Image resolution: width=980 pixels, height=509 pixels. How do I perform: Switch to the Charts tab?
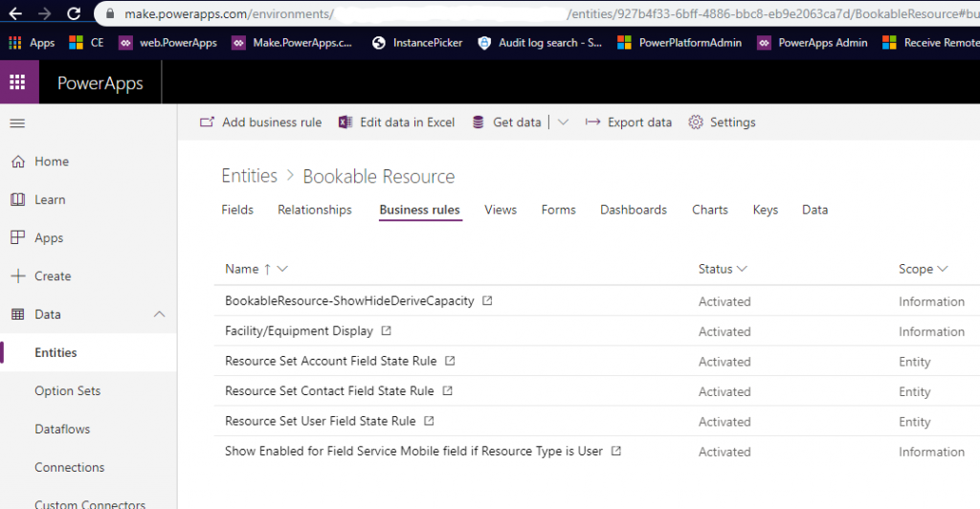click(x=710, y=210)
